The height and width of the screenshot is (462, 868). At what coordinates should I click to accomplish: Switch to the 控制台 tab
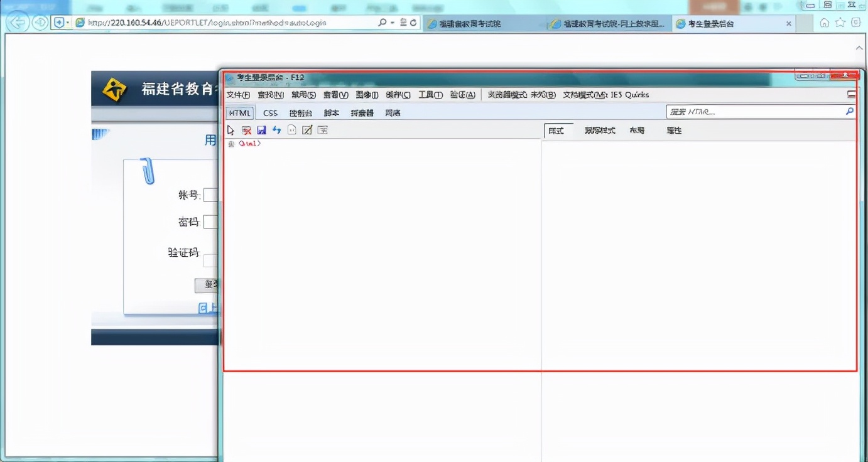(300, 112)
